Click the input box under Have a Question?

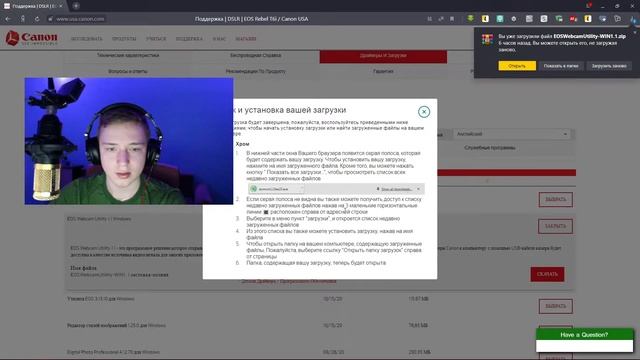click(x=584, y=346)
